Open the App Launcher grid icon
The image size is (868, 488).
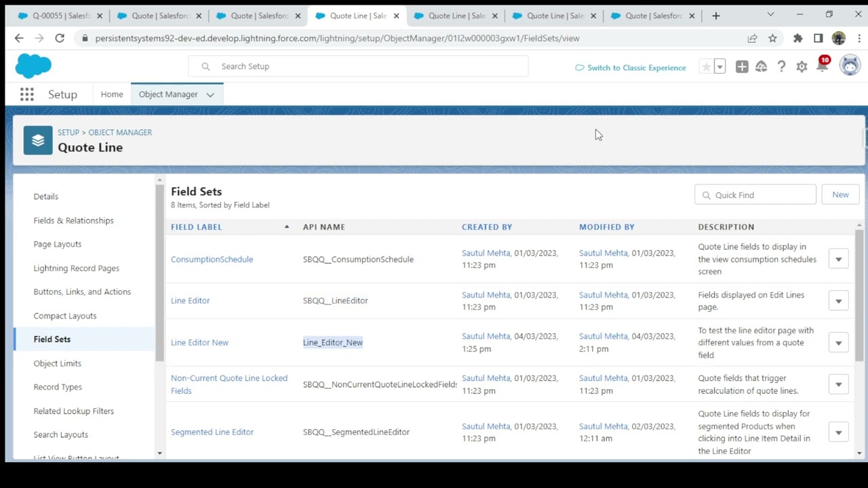[x=27, y=94]
